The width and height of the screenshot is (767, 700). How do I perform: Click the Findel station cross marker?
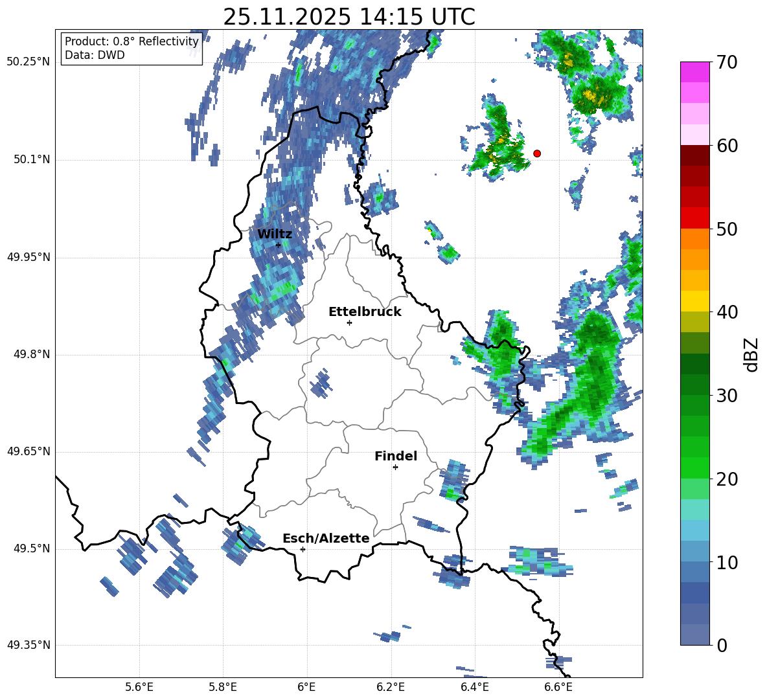coord(395,468)
